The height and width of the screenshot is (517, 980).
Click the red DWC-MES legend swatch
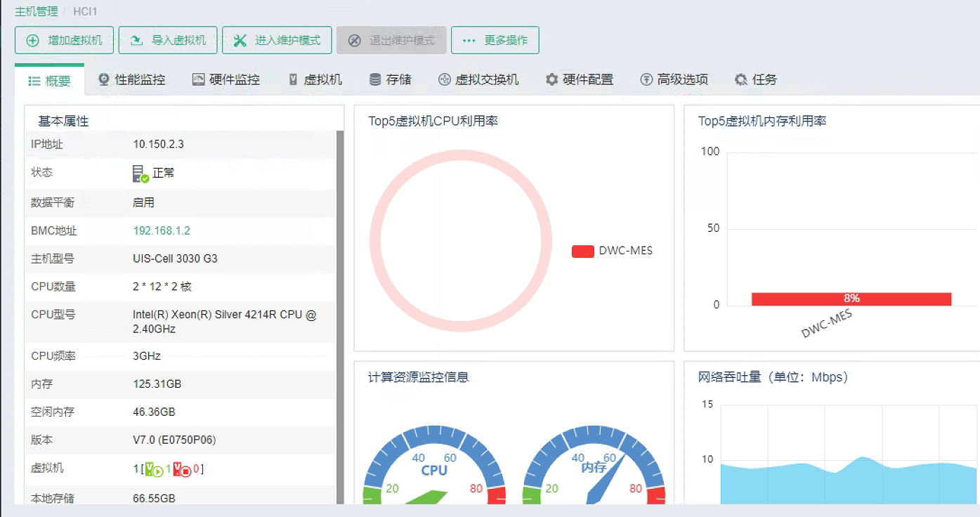(583, 251)
